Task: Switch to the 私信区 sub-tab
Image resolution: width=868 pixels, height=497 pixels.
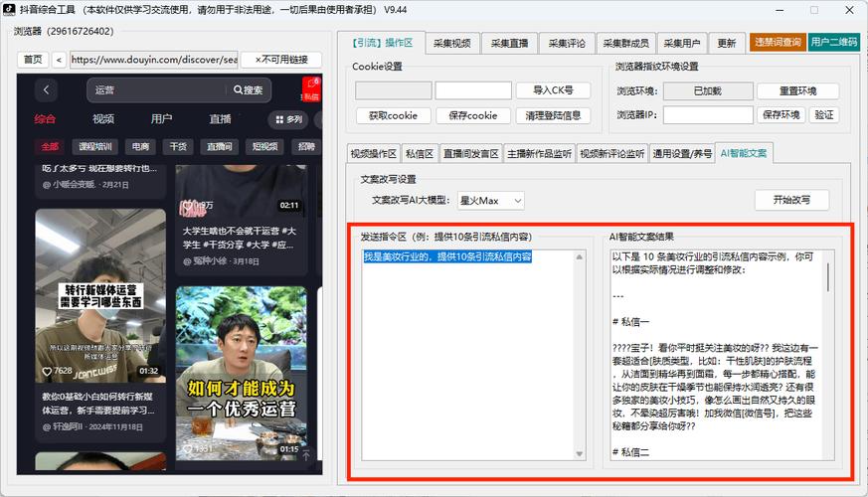Action: 419,154
